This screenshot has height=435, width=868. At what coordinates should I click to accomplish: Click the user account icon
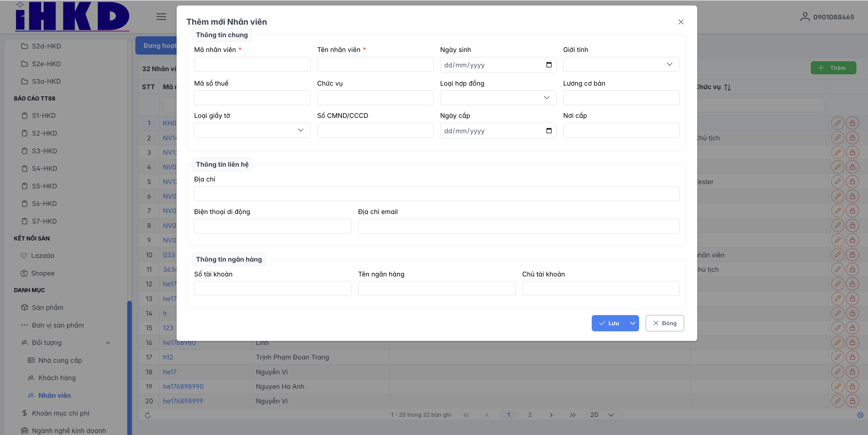tap(805, 17)
